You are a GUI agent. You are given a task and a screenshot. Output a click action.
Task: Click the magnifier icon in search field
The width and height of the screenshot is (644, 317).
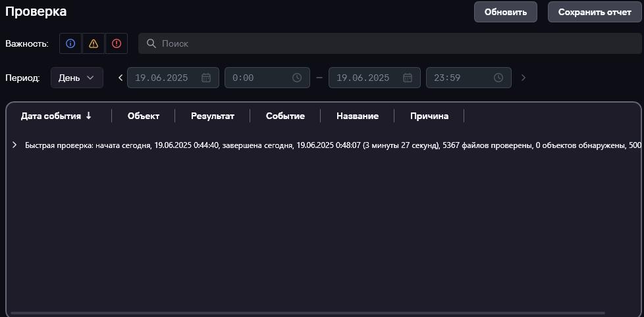151,43
